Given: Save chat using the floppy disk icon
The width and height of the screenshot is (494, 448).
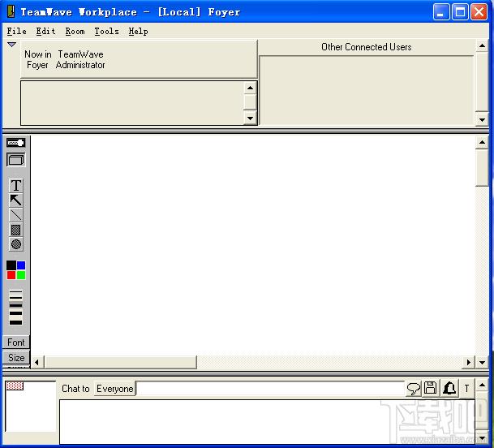Looking at the screenshot, I should click(431, 388).
